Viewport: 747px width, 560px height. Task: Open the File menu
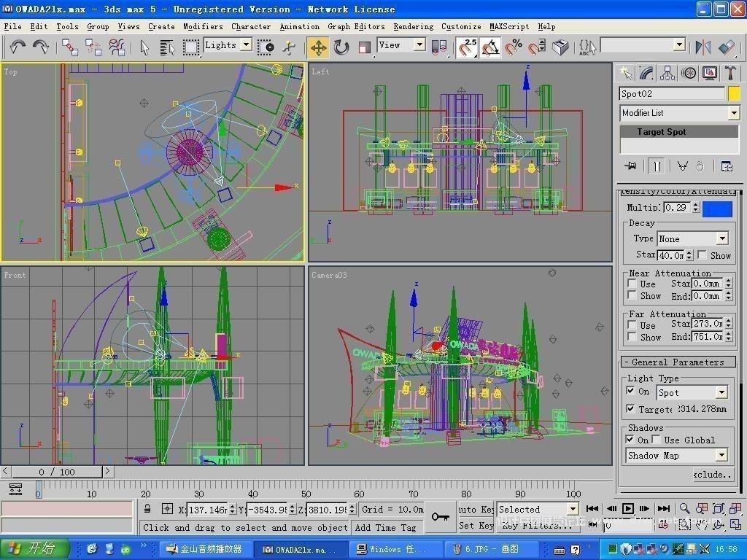tap(12, 27)
